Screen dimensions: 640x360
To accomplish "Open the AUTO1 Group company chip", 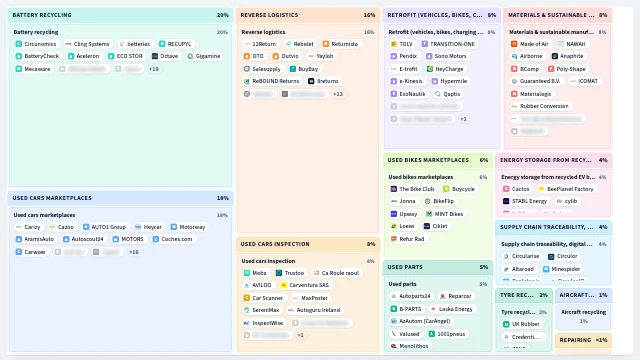I will point(105,227).
